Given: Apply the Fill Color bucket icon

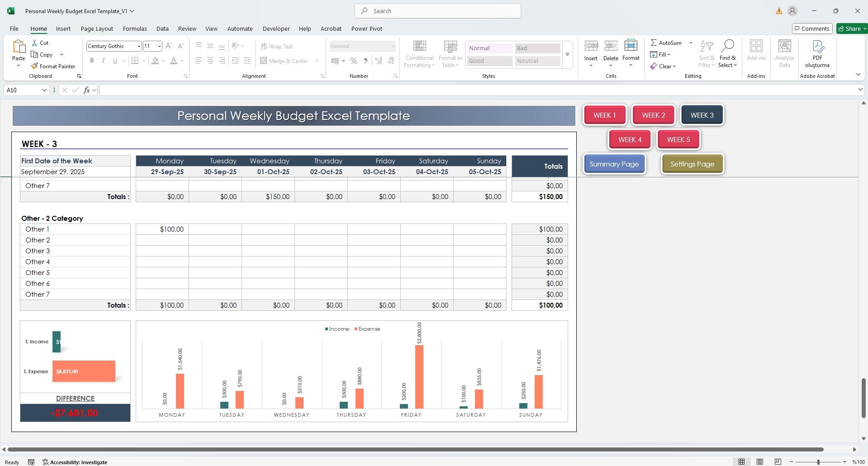Looking at the screenshot, I should tap(155, 61).
